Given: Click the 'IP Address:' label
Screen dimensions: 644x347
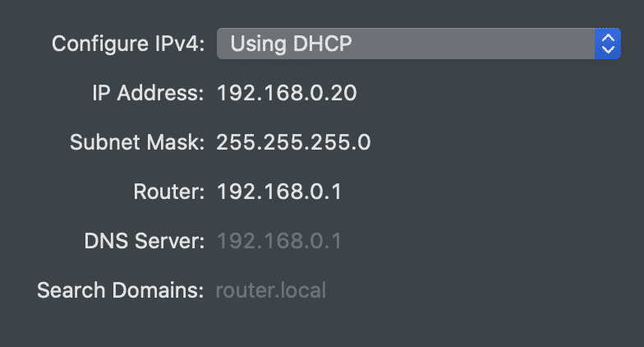Looking at the screenshot, I should click(x=148, y=93).
